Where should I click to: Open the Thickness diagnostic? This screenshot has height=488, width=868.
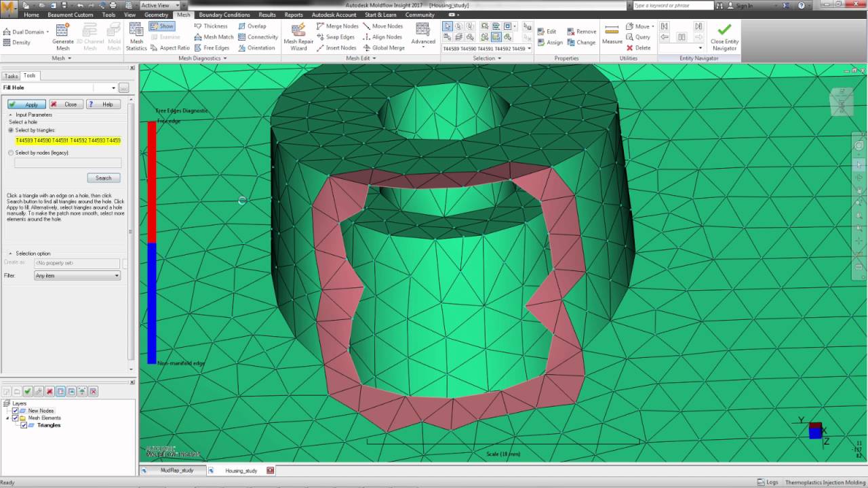coord(211,26)
